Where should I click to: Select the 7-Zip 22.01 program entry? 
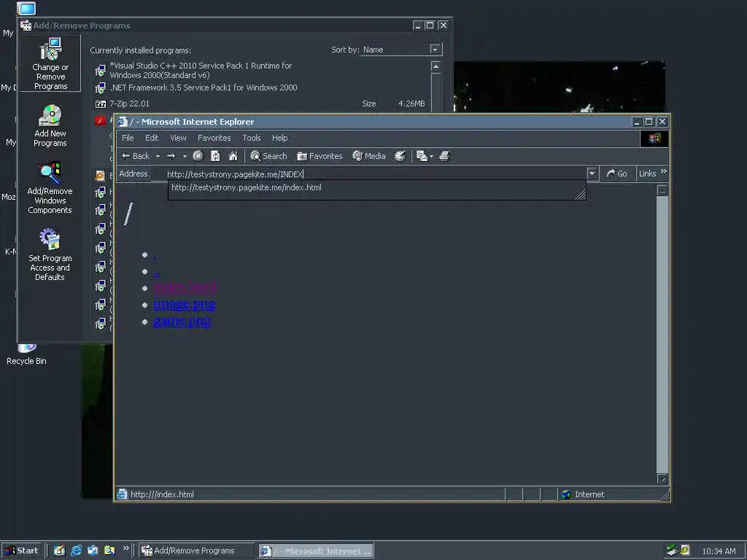point(260,104)
